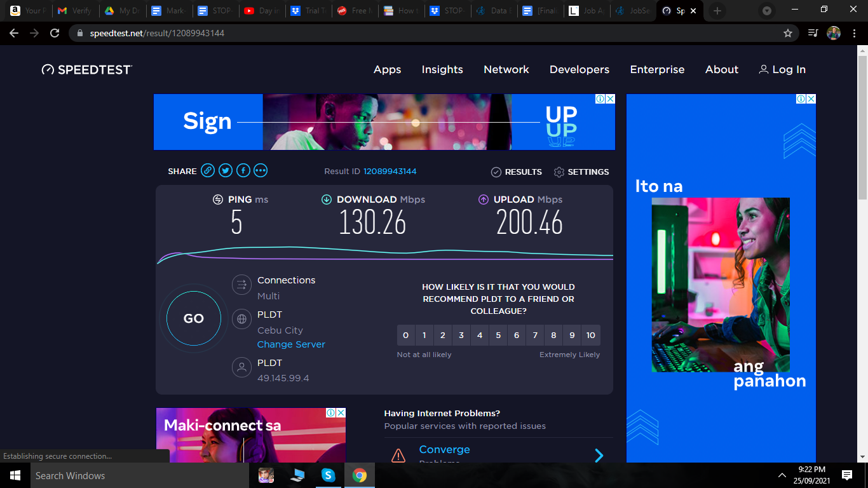Viewport: 868px width, 488px height.
Task: Click the warning triangle icon beside Converge
Action: [x=398, y=455]
